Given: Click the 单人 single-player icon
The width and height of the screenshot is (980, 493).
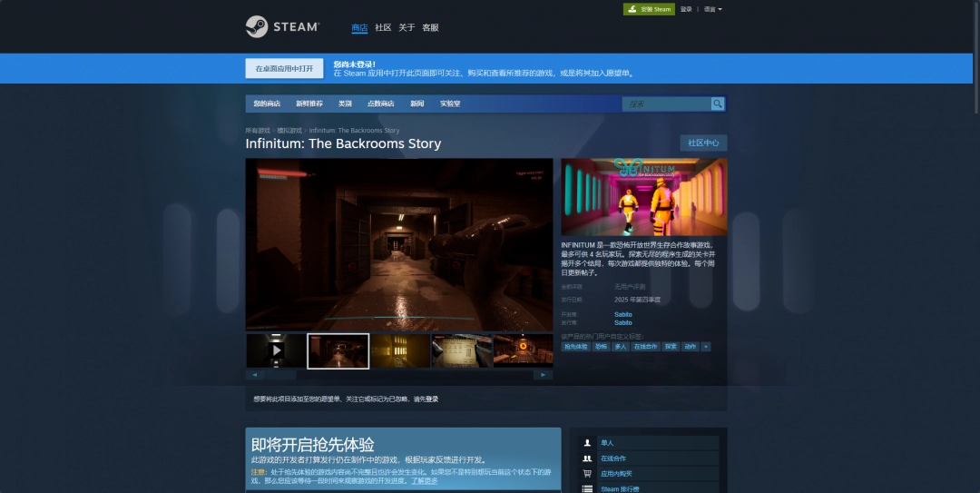Looking at the screenshot, I should point(588,443).
